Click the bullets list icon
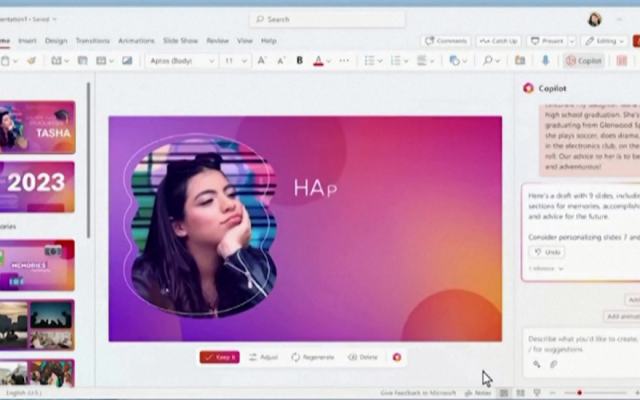Screen dimensions: 640x400 (369, 61)
